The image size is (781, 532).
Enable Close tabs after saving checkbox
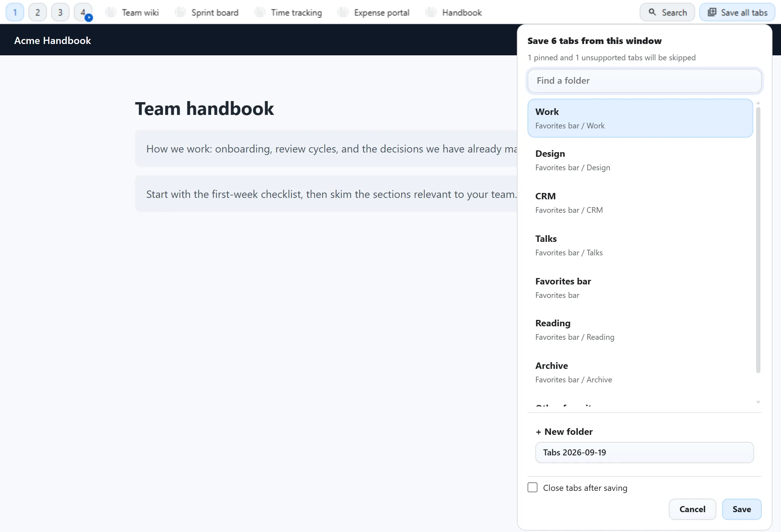532,487
